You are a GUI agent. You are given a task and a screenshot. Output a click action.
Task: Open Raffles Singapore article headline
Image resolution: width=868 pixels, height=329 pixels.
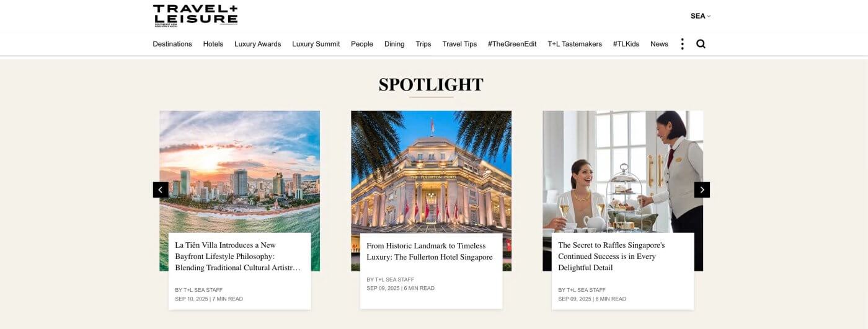point(611,257)
